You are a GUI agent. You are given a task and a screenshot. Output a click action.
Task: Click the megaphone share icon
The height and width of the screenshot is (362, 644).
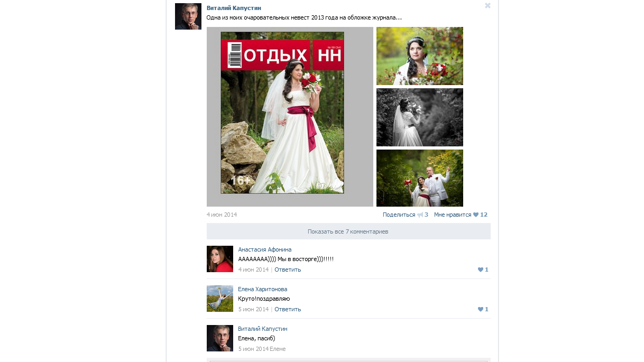coord(420,215)
